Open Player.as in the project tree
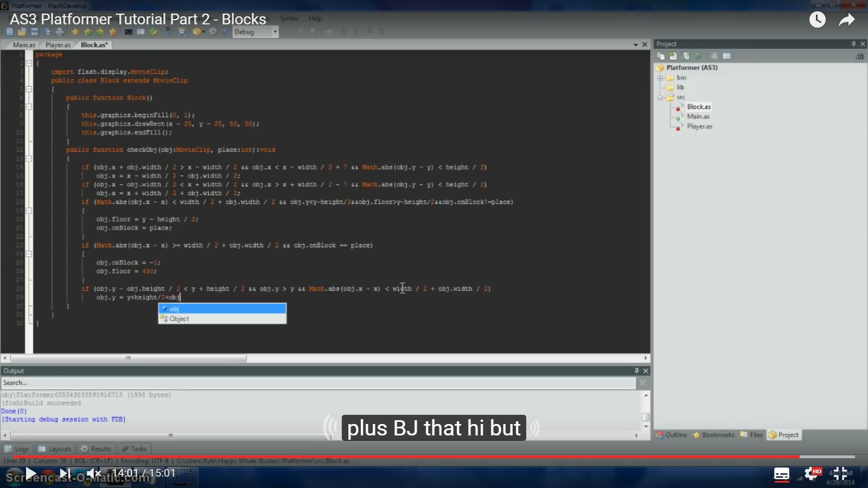 [700, 126]
